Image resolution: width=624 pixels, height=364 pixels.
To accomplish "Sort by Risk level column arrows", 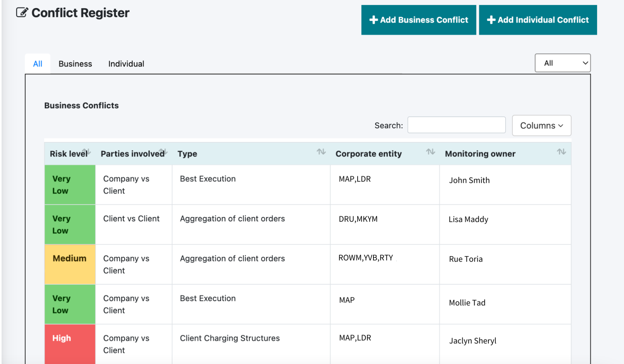I will (86, 151).
